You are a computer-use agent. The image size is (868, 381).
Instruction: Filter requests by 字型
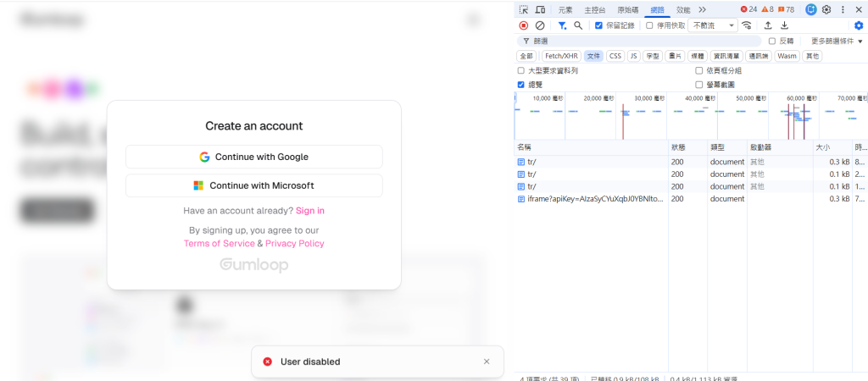click(x=654, y=56)
